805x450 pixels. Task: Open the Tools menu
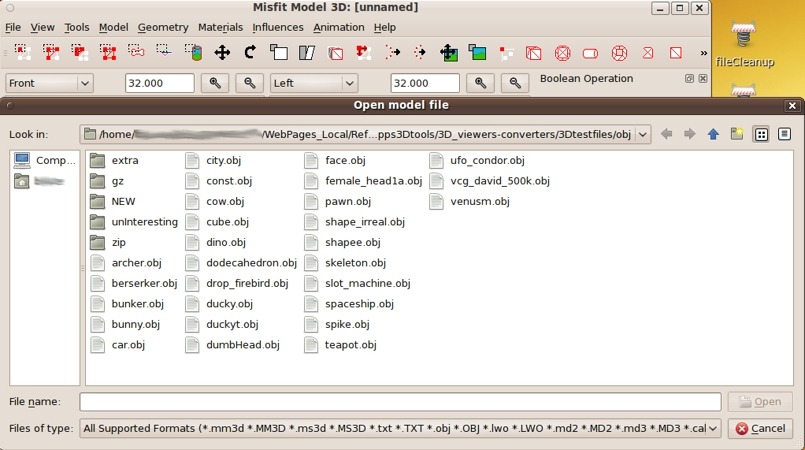click(76, 27)
